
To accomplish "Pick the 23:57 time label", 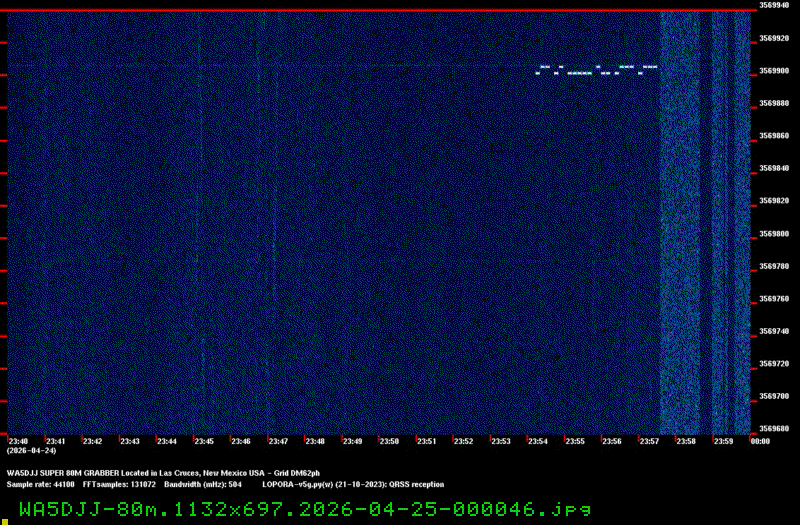I will pos(649,441).
